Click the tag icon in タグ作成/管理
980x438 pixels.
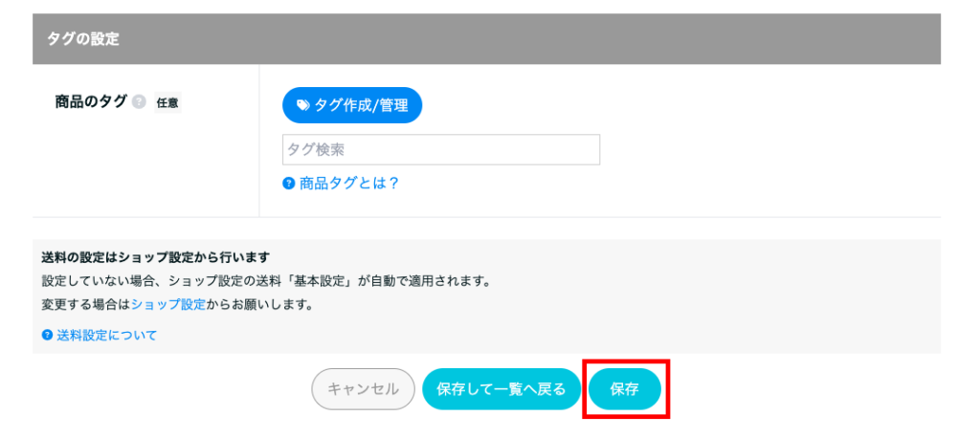click(303, 105)
